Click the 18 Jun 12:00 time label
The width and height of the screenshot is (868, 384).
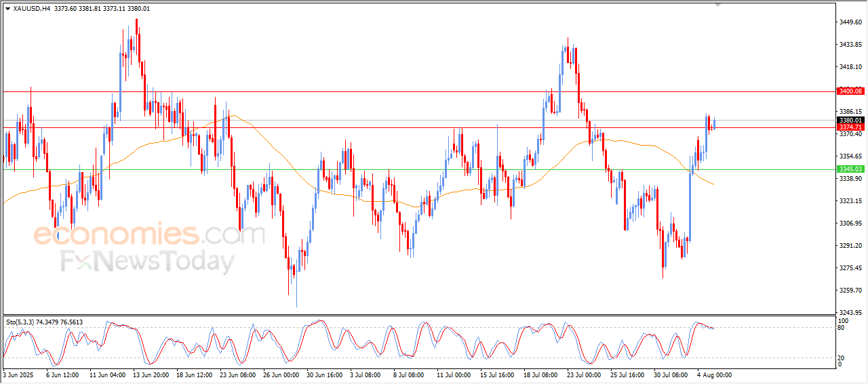coord(194,374)
